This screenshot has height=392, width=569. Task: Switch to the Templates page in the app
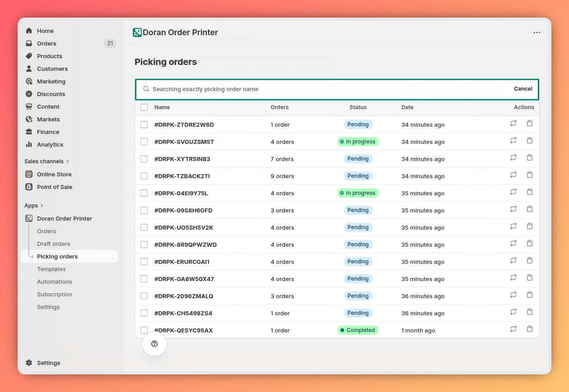pyautogui.click(x=51, y=269)
